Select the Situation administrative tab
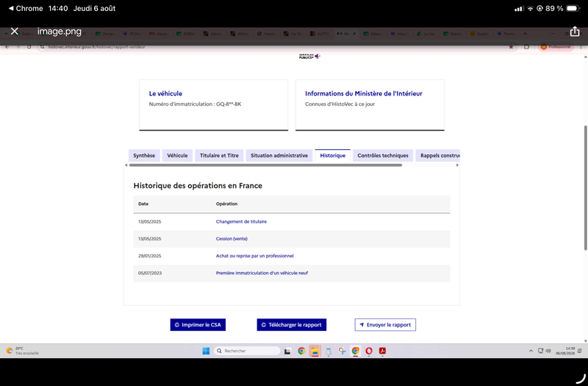 pos(279,155)
